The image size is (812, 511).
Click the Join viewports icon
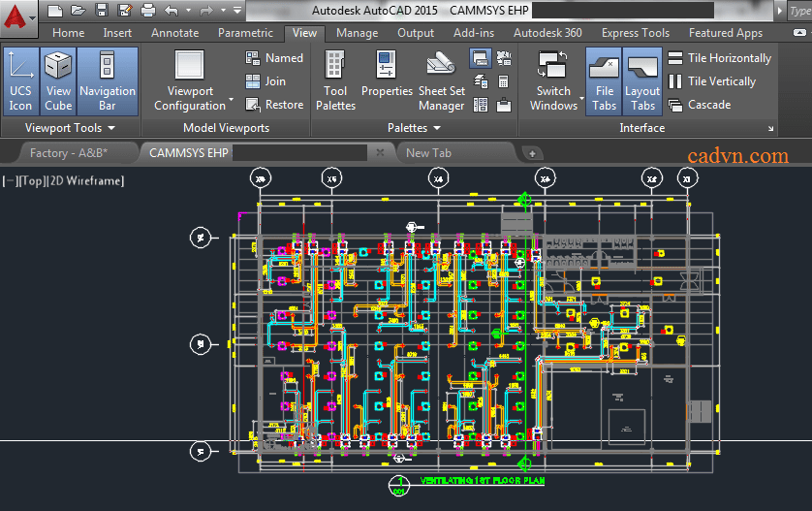tap(254, 81)
